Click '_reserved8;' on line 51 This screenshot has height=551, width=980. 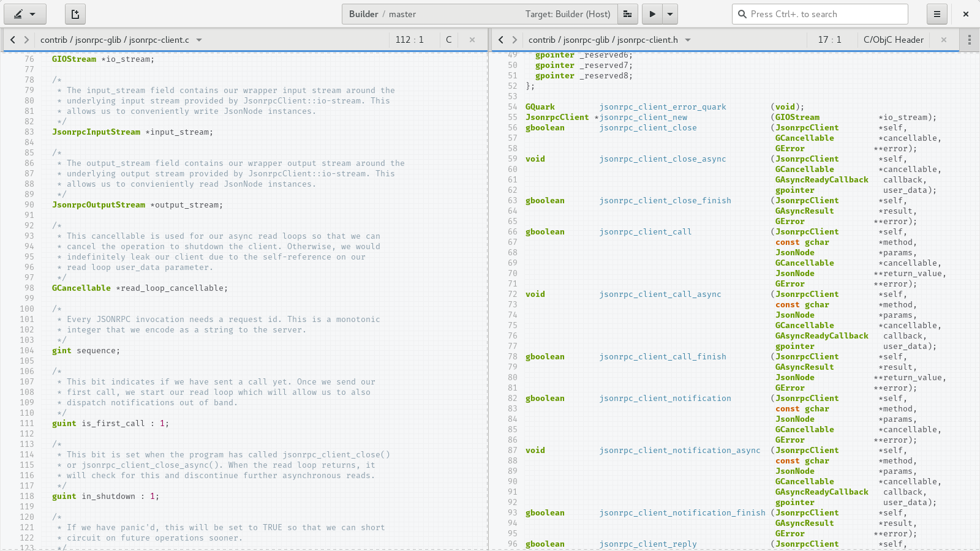coord(606,75)
